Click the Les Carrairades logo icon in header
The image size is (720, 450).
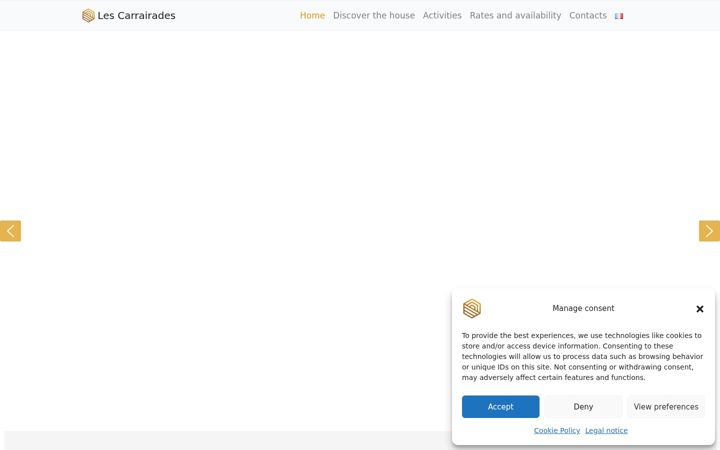pos(88,16)
